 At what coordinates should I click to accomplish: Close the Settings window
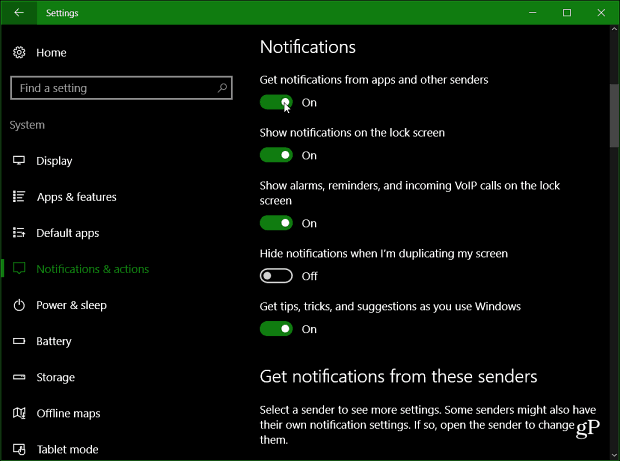click(601, 13)
